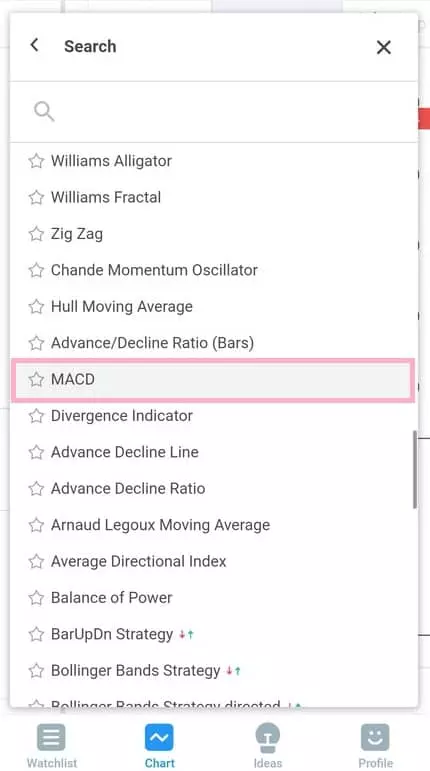This screenshot has height=771, width=430.
Task: Favorite Williams Alligator with its star
Action: click(x=36, y=161)
